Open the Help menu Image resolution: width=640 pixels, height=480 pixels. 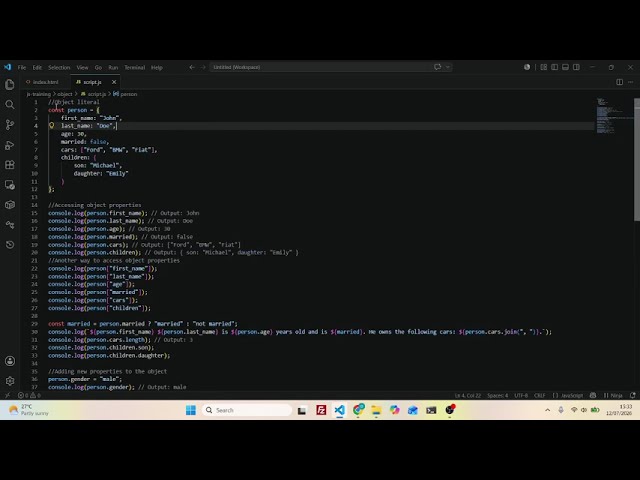click(x=157, y=67)
